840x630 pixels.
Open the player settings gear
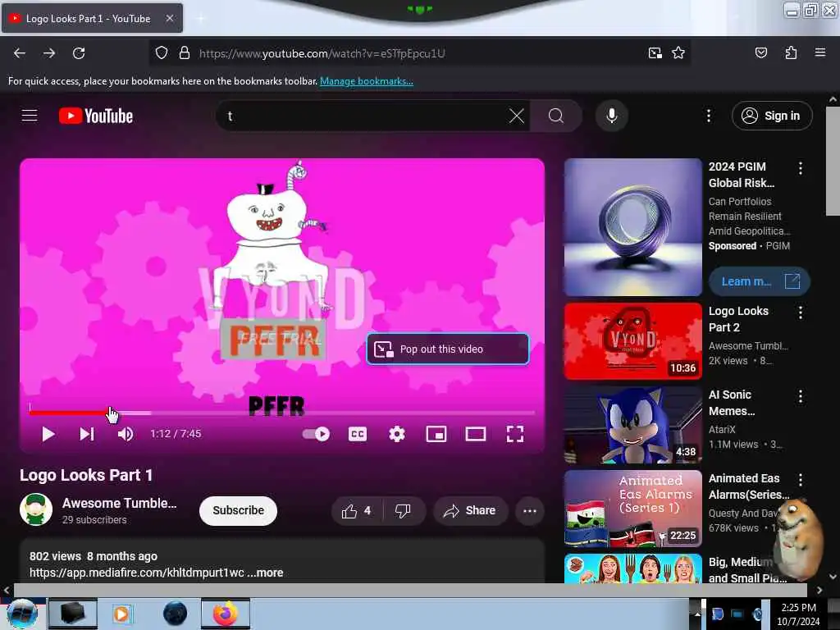(x=397, y=434)
